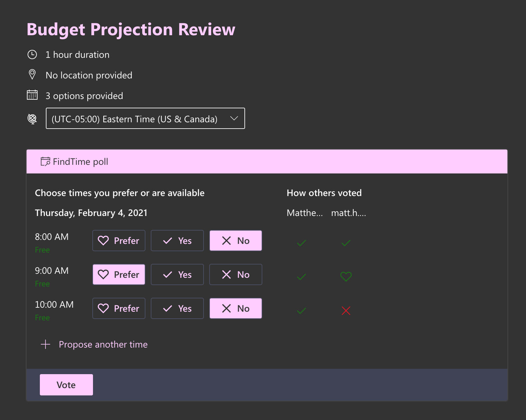Click matt.h's heart vote at 9:00 AM
This screenshot has width=526, height=420.
tap(346, 276)
